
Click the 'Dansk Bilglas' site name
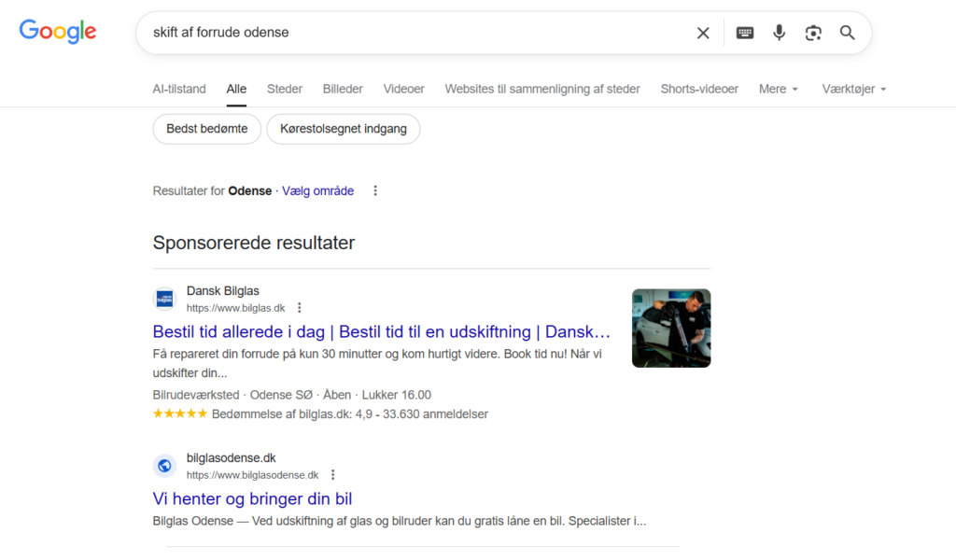(x=222, y=291)
